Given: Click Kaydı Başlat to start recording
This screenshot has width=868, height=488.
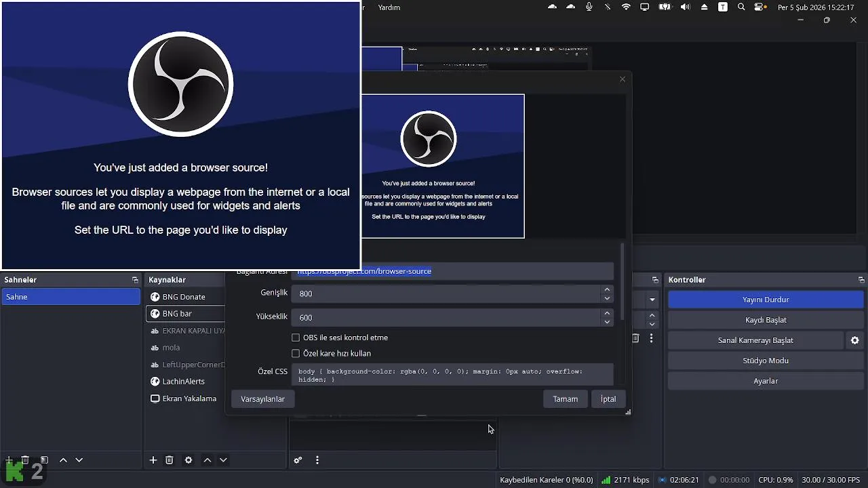Looking at the screenshot, I should (766, 320).
